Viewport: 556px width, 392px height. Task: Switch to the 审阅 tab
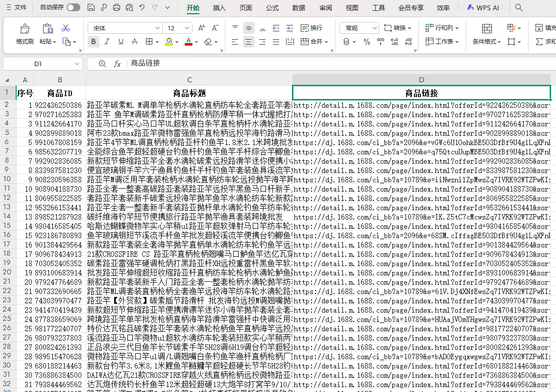[x=325, y=8]
